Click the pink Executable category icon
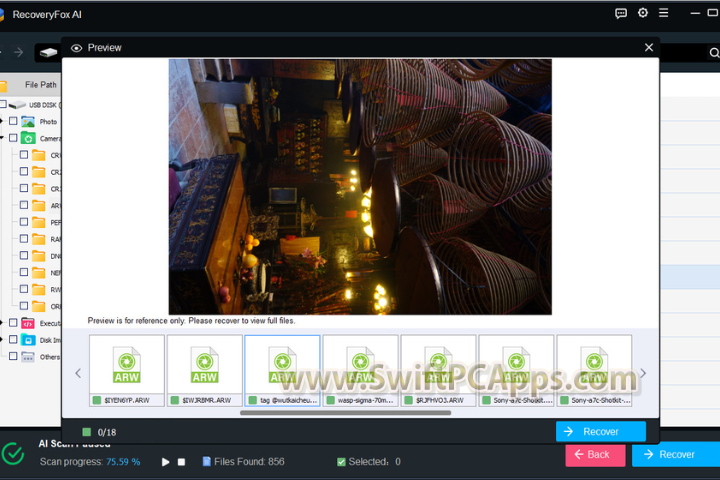 coord(28,323)
